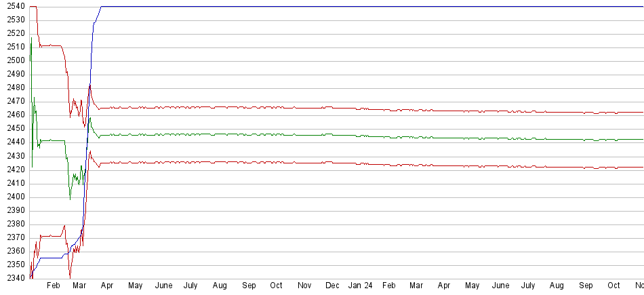
Task: Select the 2340 y-axis value
Action: pyautogui.click(x=14, y=279)
